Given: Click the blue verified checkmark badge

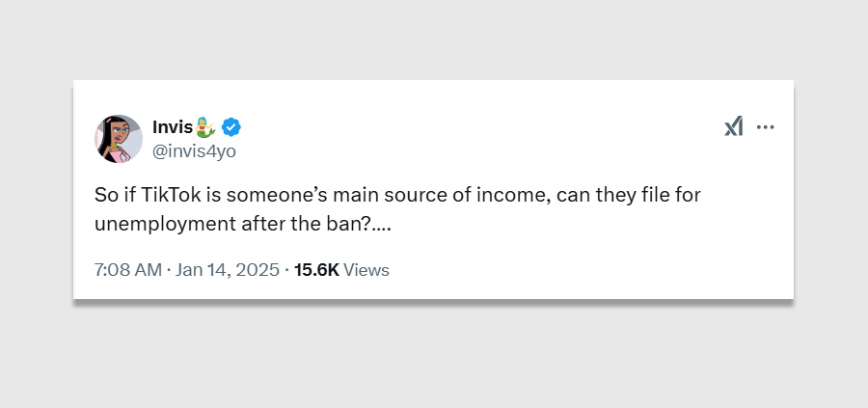Looking at the screenshot, I should (231, 126).
